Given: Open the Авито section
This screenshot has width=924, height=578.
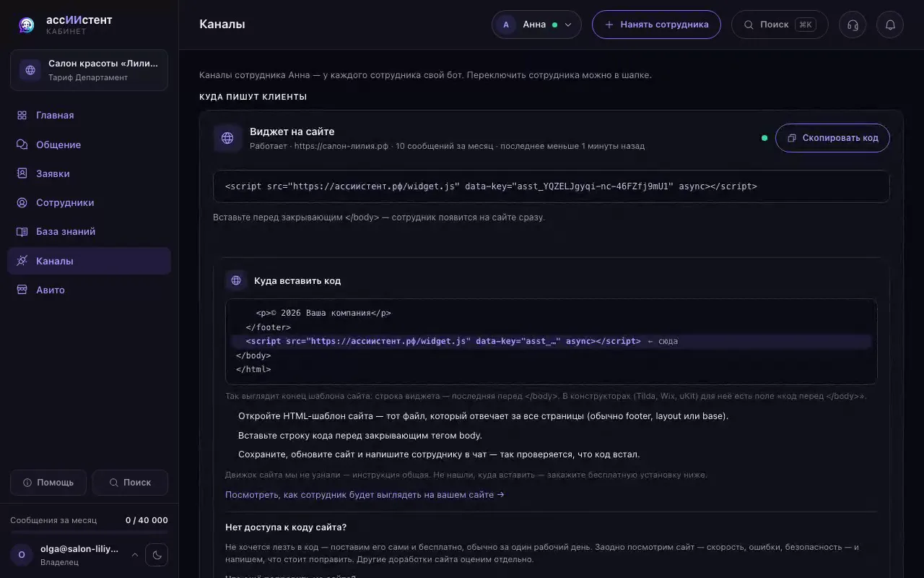Looking at the screenshot, I should pyautogui.click(x=89, y=290).
